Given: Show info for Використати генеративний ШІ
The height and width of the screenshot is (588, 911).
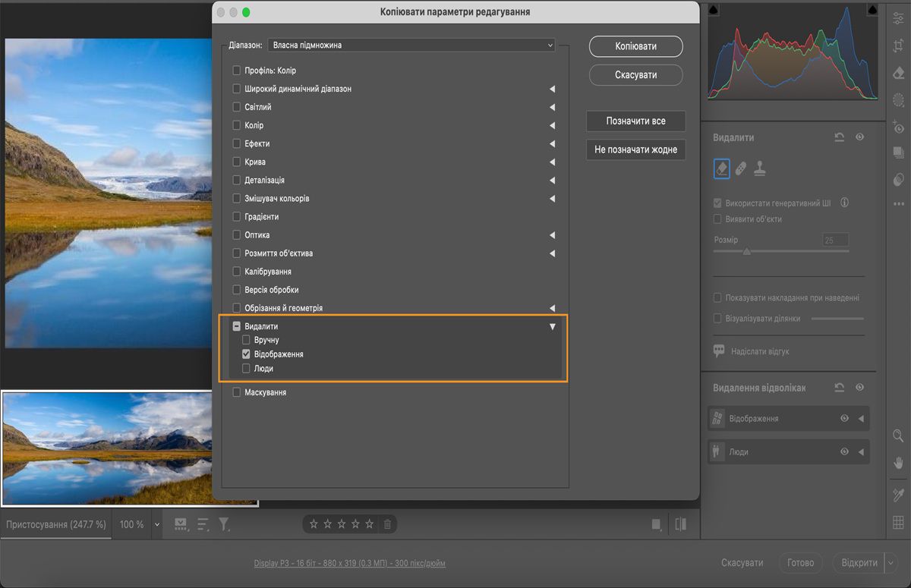Looking at the screenshot, I should 844,203.
